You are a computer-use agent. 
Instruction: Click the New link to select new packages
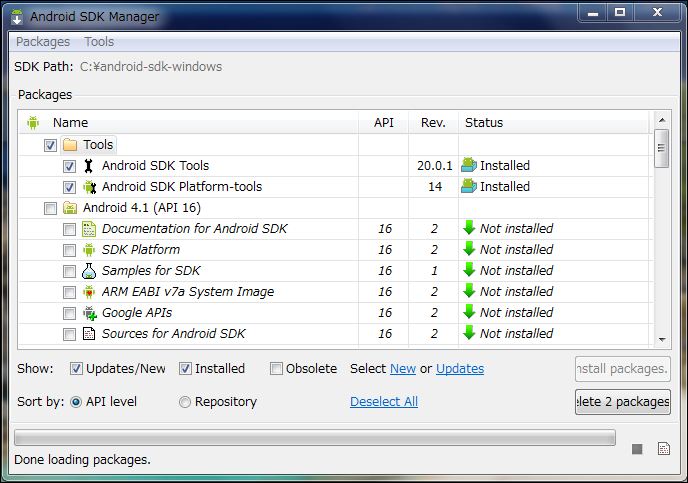403,369
